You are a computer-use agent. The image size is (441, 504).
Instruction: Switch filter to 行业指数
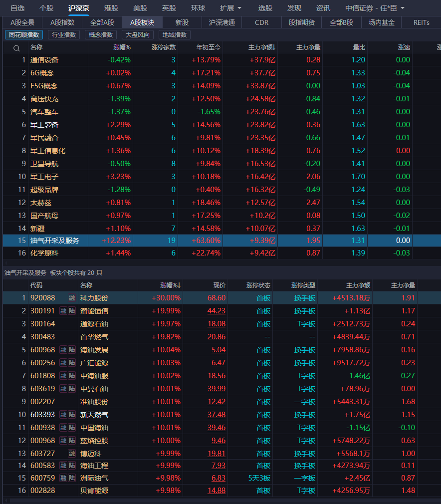click(63, 34)
